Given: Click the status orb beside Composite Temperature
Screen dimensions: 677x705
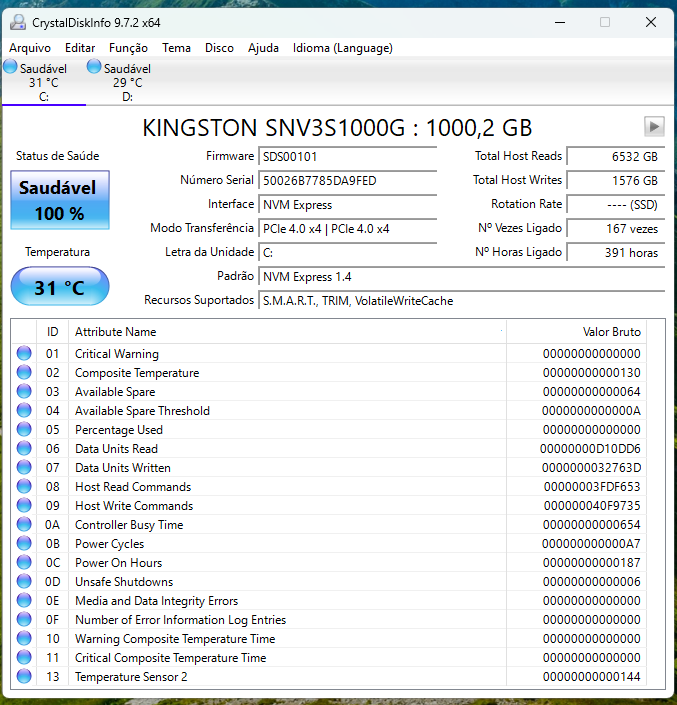Looking at the screenshot, I should (x=24, y=373).
